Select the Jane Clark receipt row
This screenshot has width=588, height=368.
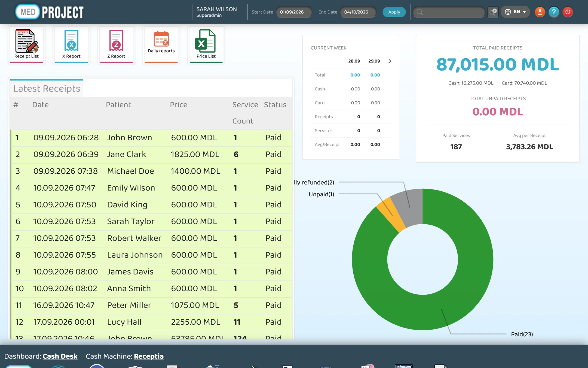(151, 155)
